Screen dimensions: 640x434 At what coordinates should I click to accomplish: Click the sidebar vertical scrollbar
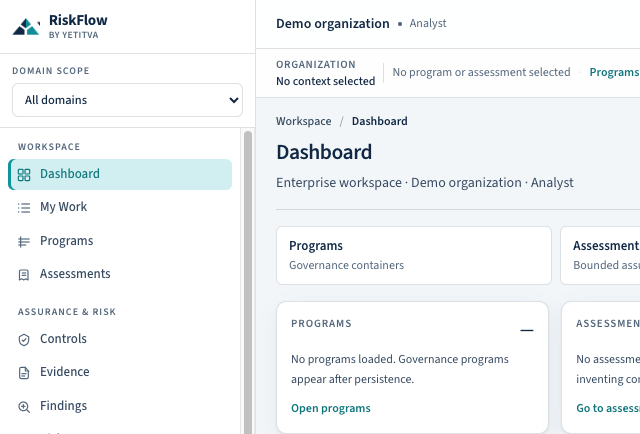pos(247,282)
